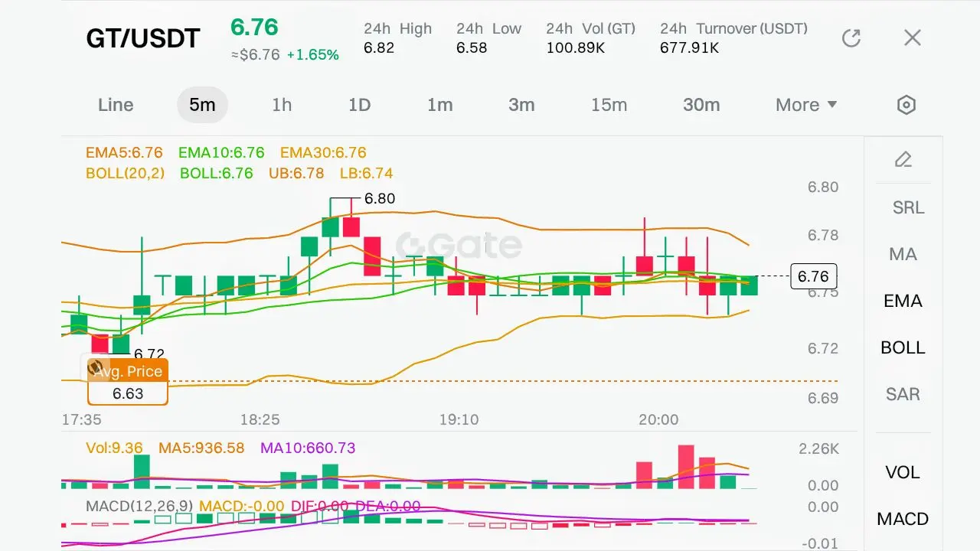This screenshot has height=551, width=980.
Task: Select the pencil drawing tool
Action: click(x=903, y=159)
